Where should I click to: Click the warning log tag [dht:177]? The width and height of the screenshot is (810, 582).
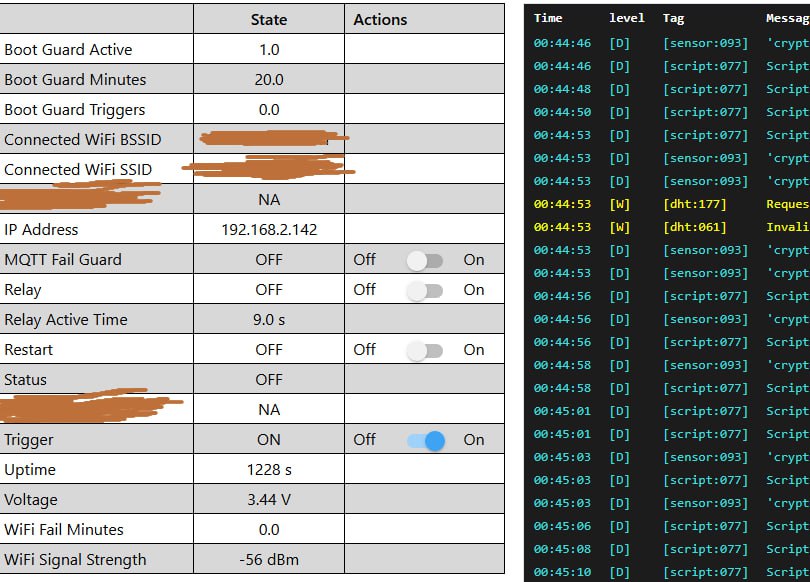coord(695,205)
